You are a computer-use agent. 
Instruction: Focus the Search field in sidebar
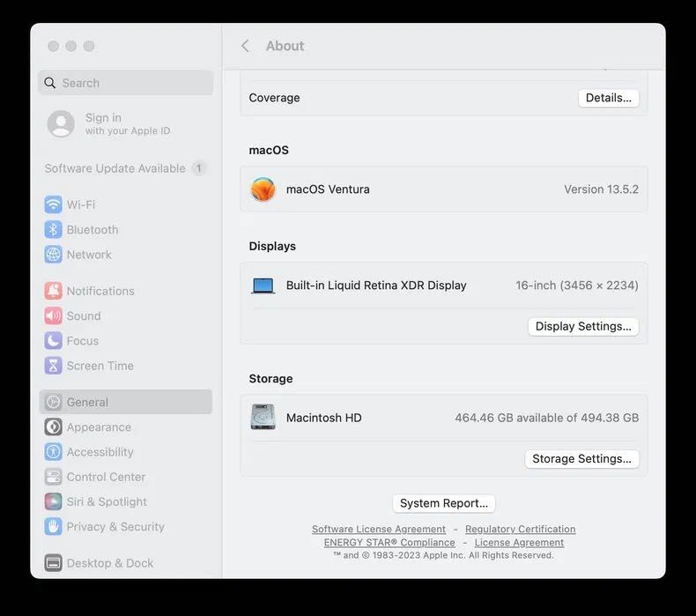click(x=126, y=83)
